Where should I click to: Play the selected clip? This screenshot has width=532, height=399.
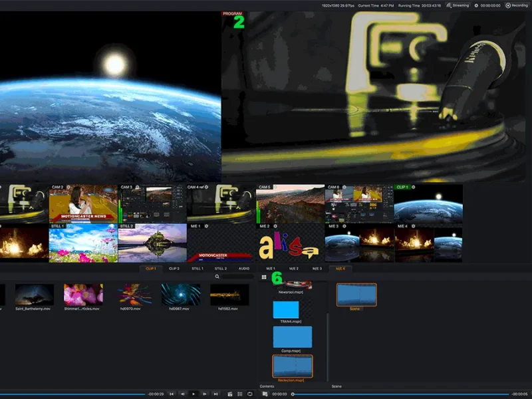click(194, 394)
